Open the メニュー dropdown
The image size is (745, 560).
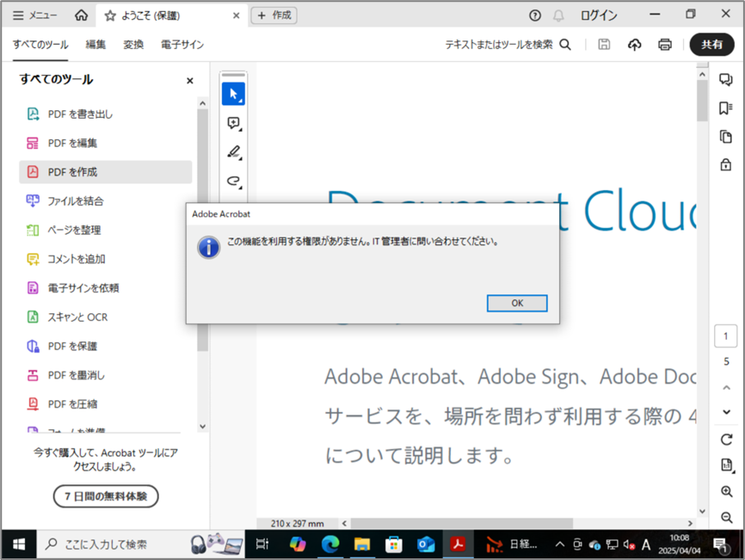(33, 14)
